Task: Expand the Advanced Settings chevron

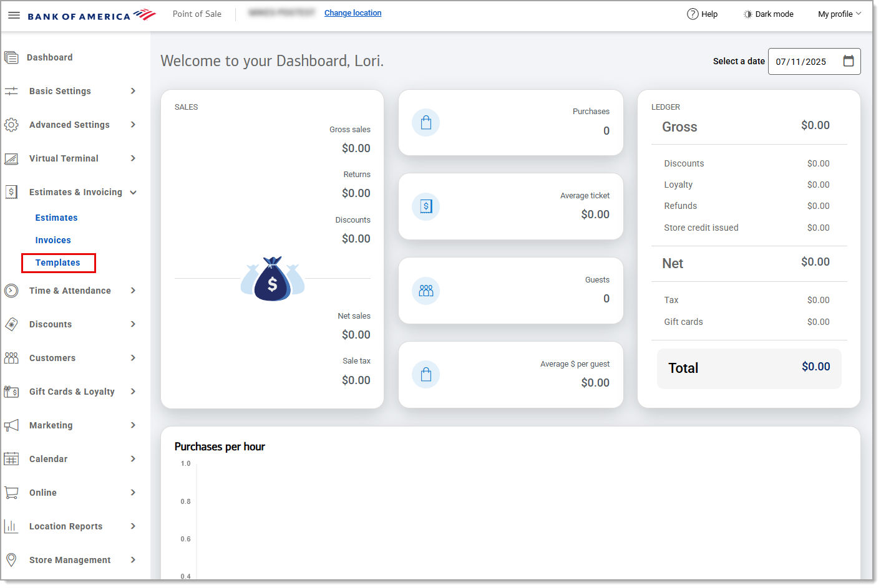Action: [x=133, y=125]
